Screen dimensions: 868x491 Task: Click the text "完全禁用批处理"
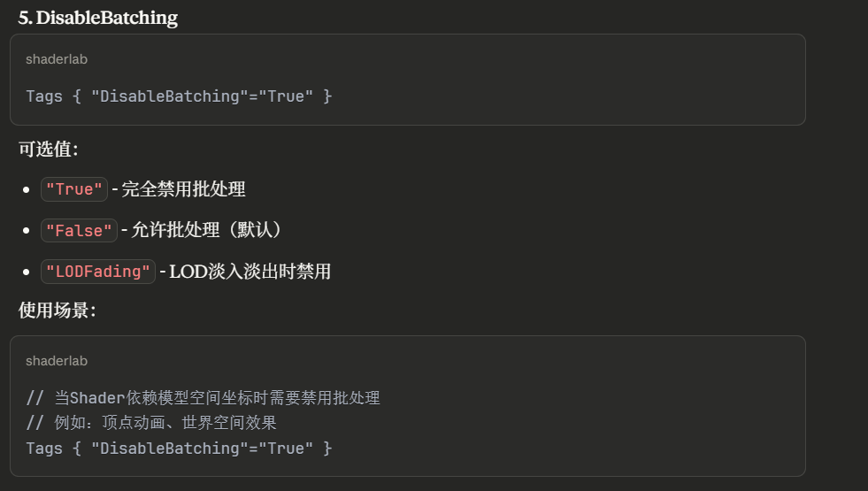pyautogui.click(x=183, y=188)
